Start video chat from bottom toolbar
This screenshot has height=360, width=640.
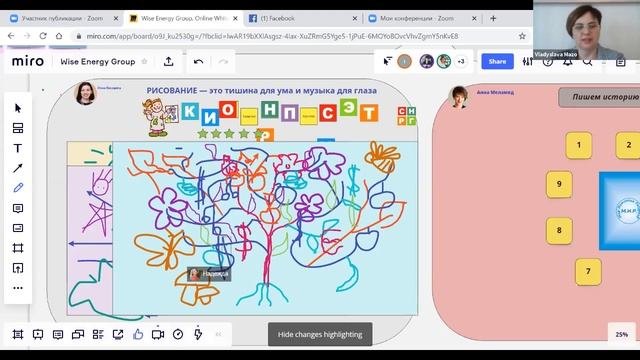pos(158,334)
